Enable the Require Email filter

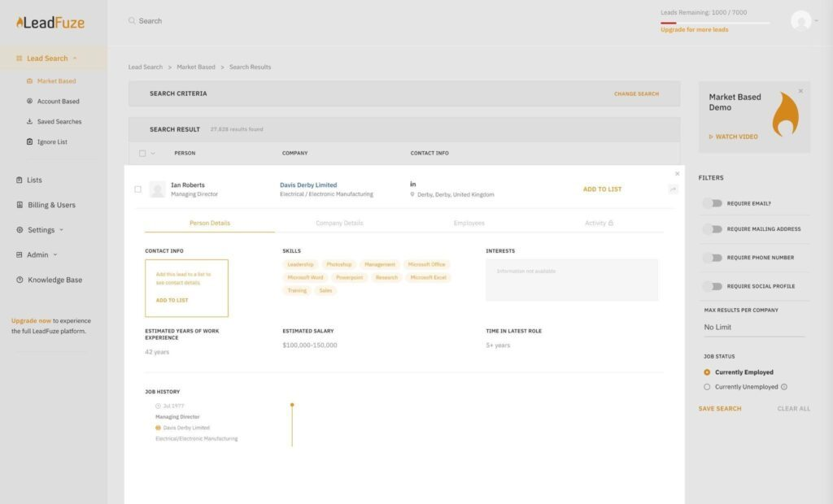[x=714, y=201]
